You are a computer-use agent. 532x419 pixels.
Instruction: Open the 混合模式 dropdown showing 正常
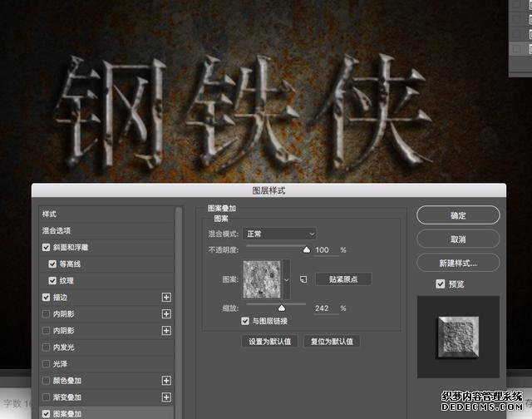click(279, 234)
